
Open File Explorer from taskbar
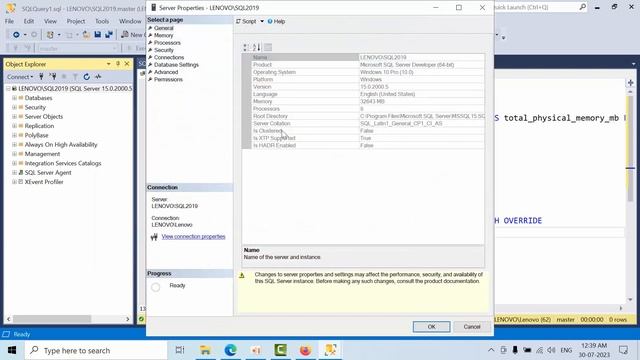205,350
